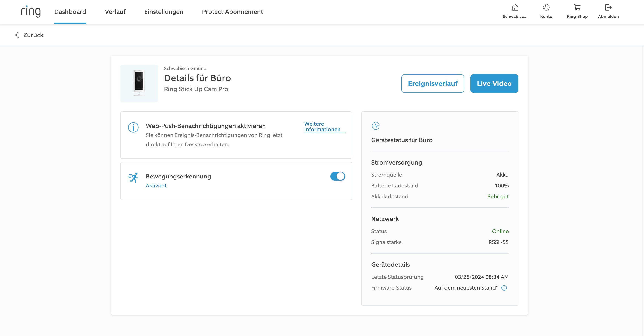Select the Dashboard tab

70,12
